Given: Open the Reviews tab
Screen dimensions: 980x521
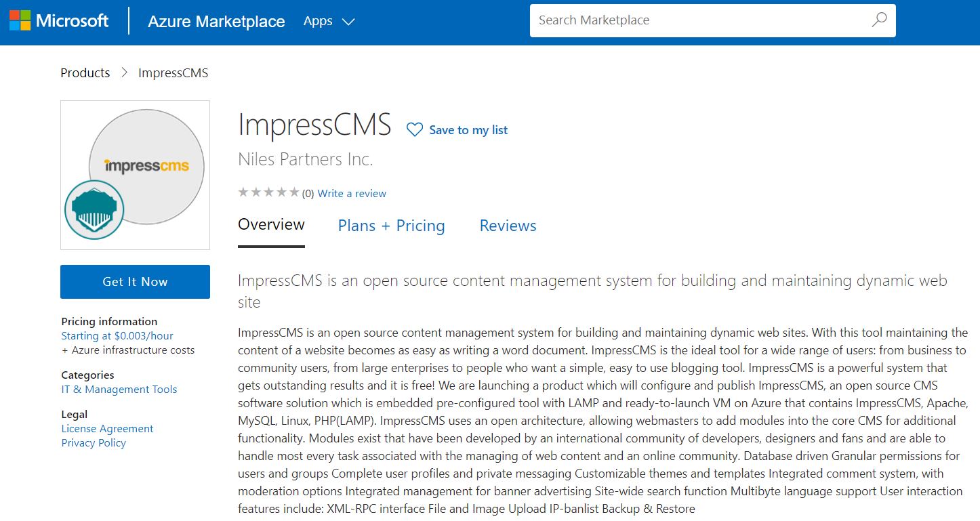Looking at the screenshot, I should pos(508,226).
